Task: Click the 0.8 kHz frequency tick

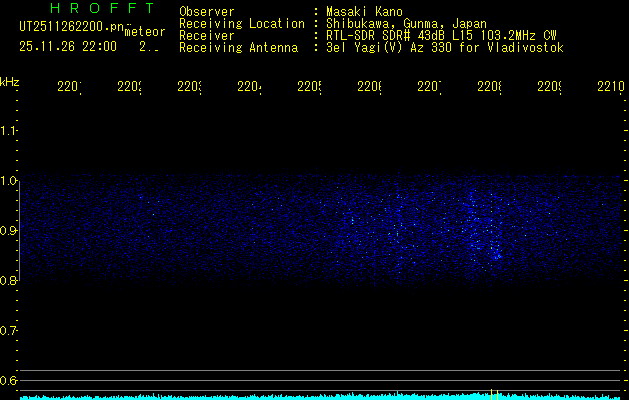Action: (x=9, y=281)
